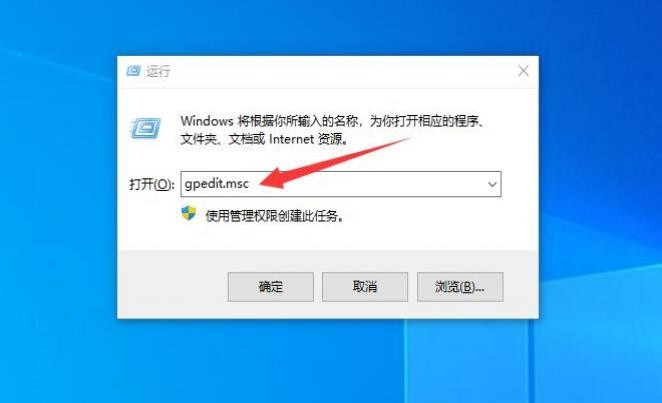Click empty title bar area of 运行 dialog
This screenshot has width=662, height=403.
click(x=338, y=71)
